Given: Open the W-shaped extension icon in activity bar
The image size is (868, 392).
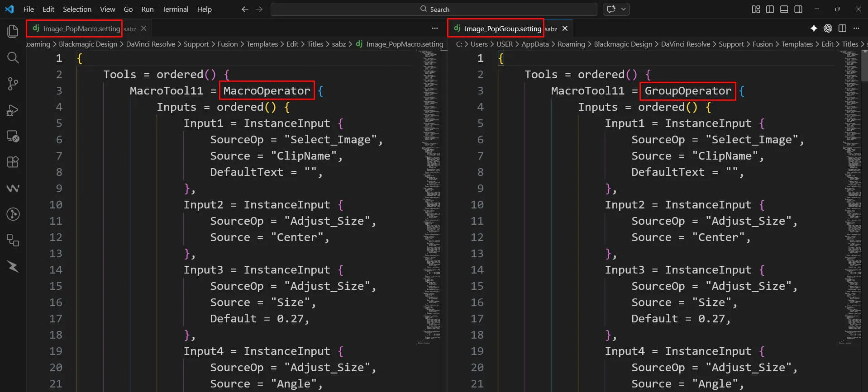Looking at the screenshot, I should click(13, 188).
